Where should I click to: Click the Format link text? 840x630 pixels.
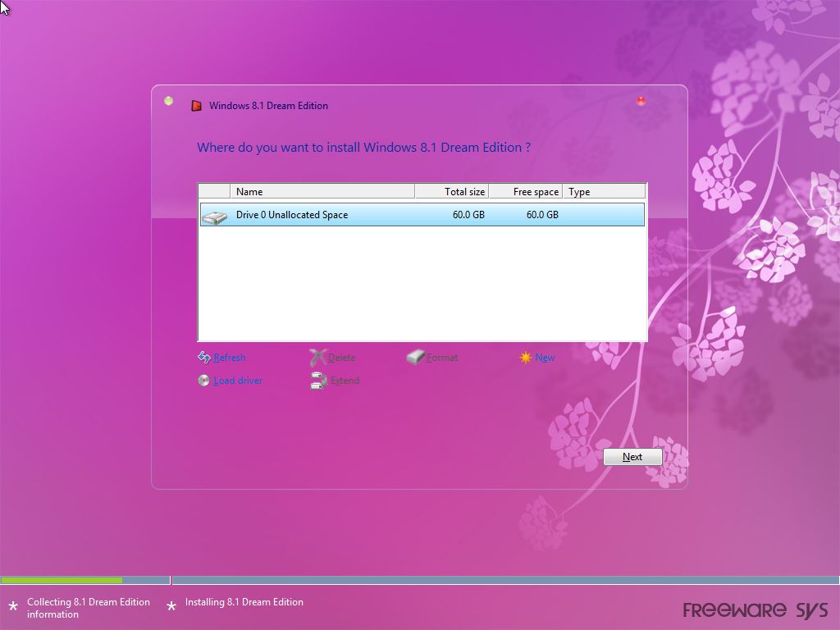[x=442, y=358]
